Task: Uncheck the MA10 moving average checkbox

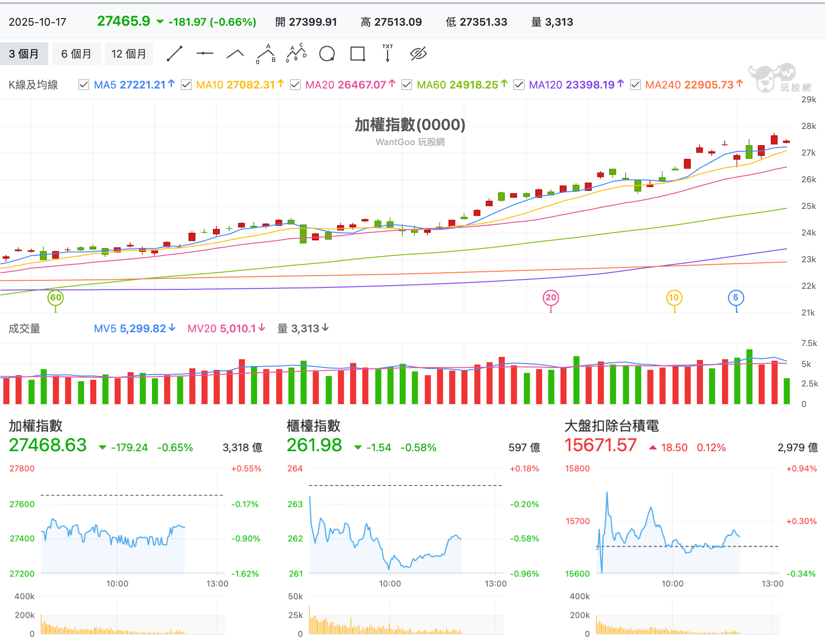Action: (186, 85)
